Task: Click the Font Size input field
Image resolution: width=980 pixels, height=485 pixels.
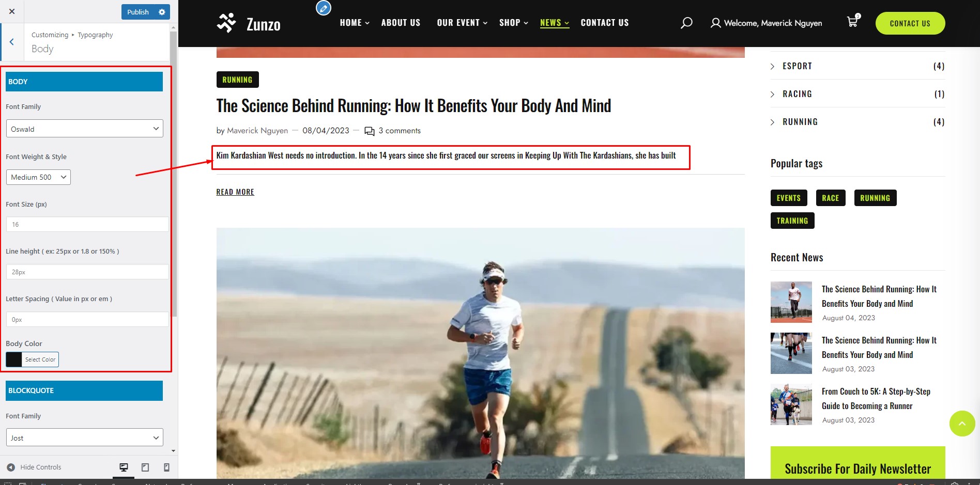Action: point(87,224)
